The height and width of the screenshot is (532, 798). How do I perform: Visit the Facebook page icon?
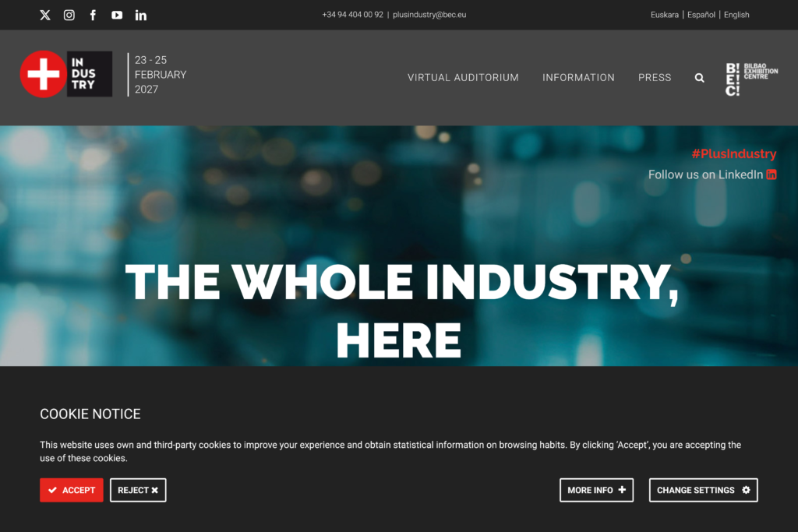tap(93, 15)
